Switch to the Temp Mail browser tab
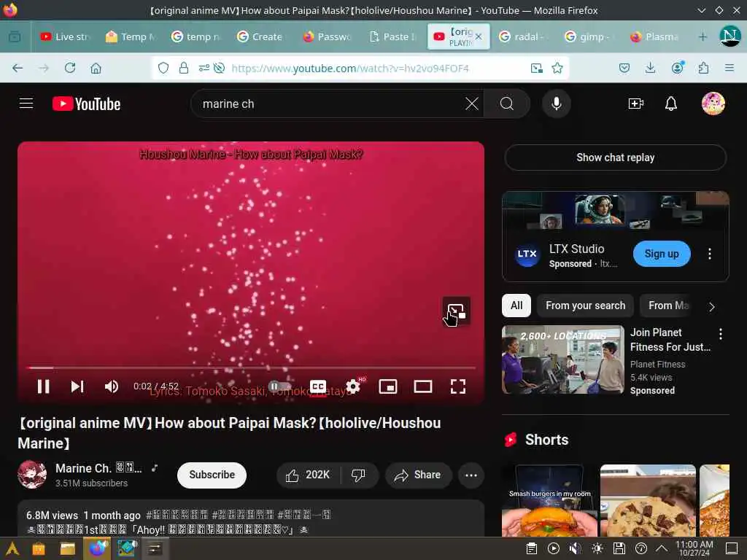This screenshot has height=560, width=747. point(131,36)
